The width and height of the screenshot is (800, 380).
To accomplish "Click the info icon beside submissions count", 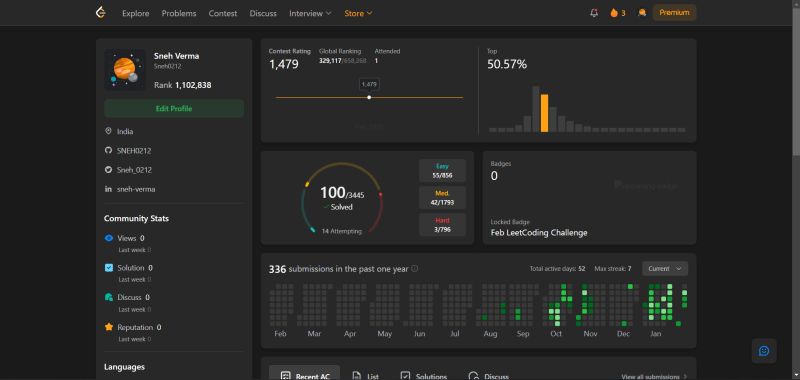I will (x=415, y=268).
